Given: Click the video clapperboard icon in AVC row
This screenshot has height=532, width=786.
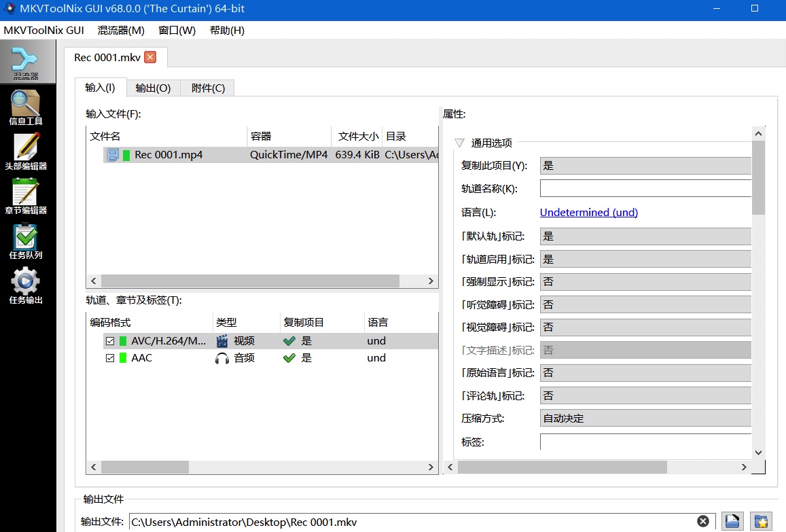Looking at the screenshot, I should click(222, 341).
